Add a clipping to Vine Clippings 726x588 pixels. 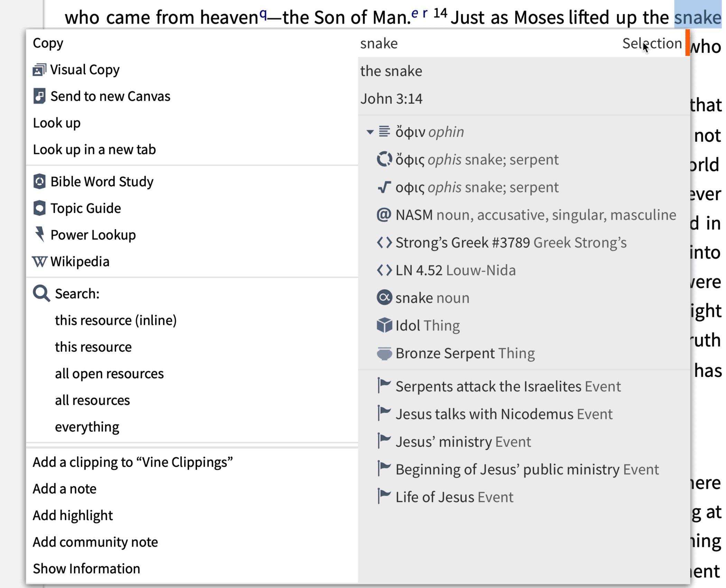click(133, 462)
